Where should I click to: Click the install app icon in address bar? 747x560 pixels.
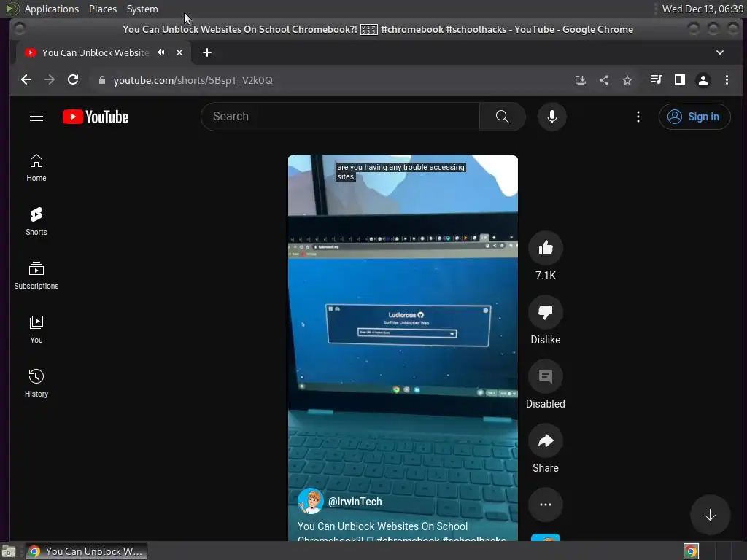click(580, 80)
